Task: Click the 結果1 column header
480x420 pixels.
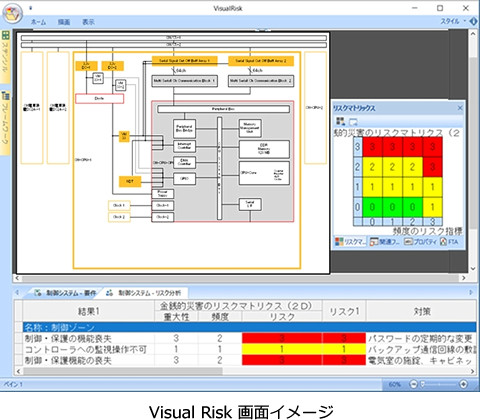Action: [x=89, y=311]
